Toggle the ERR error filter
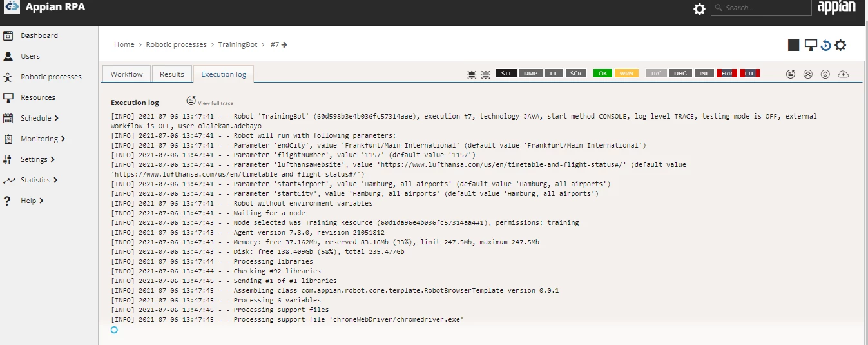The height and width of the screenshot is (345, 868). tap(726, 74)
